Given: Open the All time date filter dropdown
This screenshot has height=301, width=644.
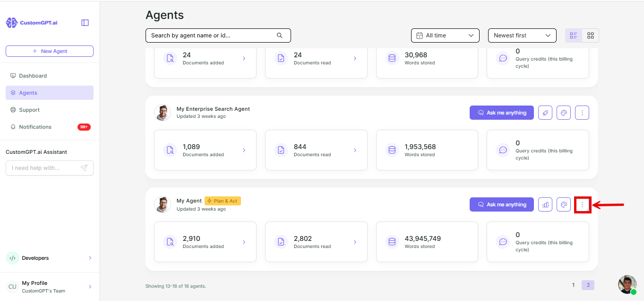Looking at the screenshot, I should click(x=445, y=35).
